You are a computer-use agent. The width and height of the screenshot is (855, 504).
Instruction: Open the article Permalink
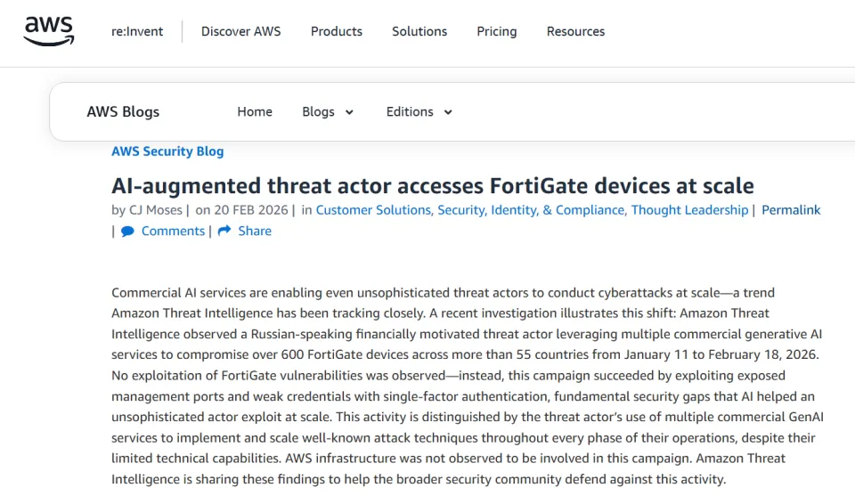[791, 210]
